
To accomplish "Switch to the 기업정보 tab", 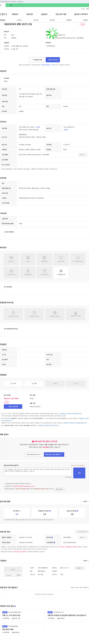I will click(x=85, y=20).
